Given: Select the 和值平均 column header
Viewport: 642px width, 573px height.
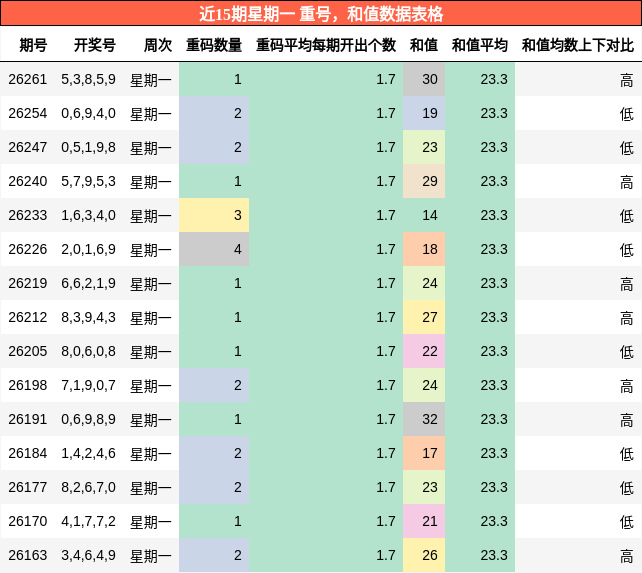Looking at the screenshot, I should [480, 45].
